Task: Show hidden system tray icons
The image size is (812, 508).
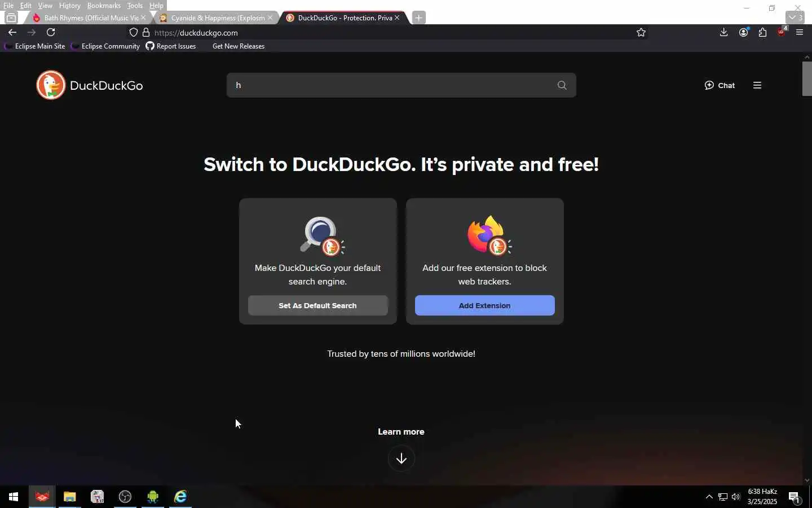Action: point(709,497)
